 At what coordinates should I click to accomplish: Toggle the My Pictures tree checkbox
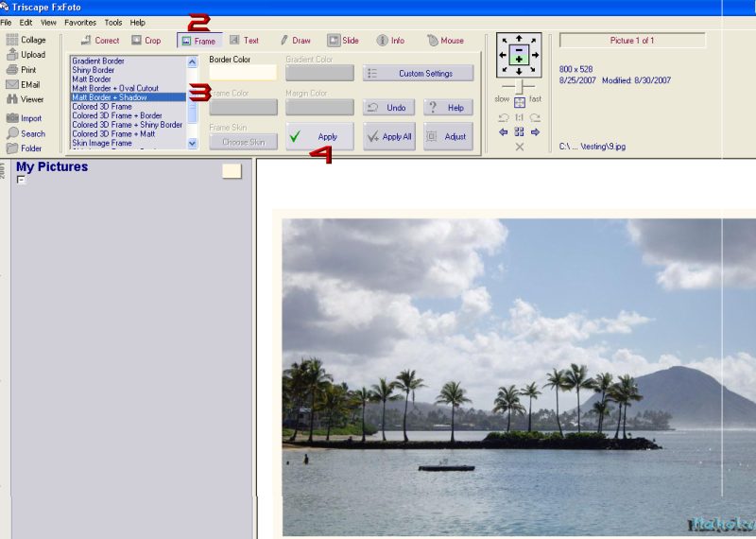[21, 180]
